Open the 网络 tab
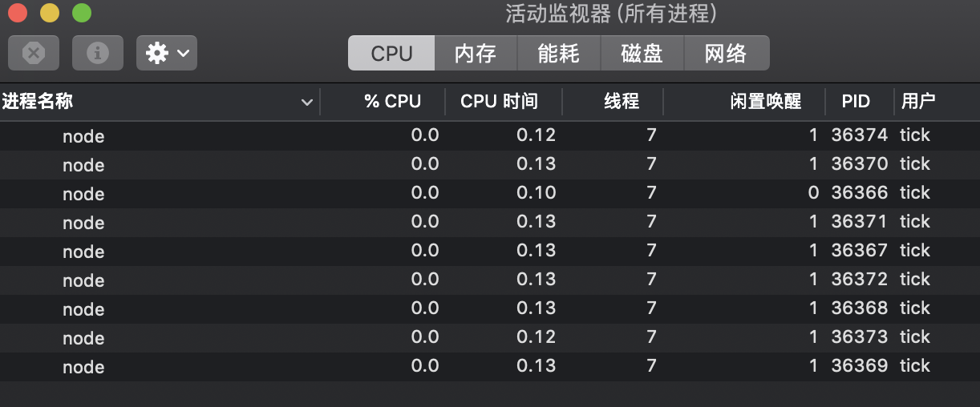Viewport: 980px width, 407px height. (x=726, y=53)
